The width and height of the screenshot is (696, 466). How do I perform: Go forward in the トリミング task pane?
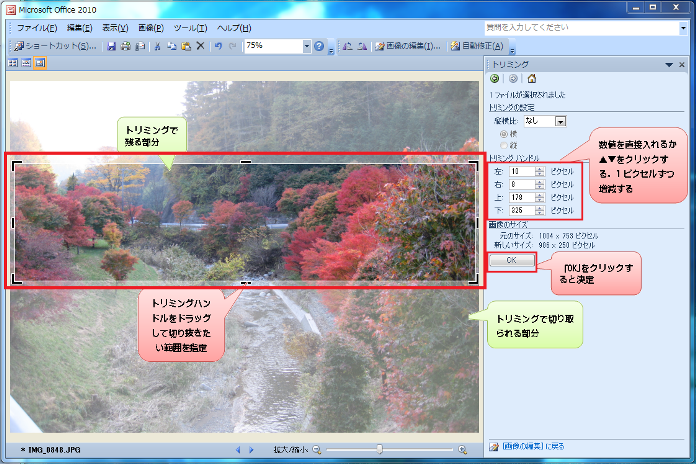(x=513, y=79)
